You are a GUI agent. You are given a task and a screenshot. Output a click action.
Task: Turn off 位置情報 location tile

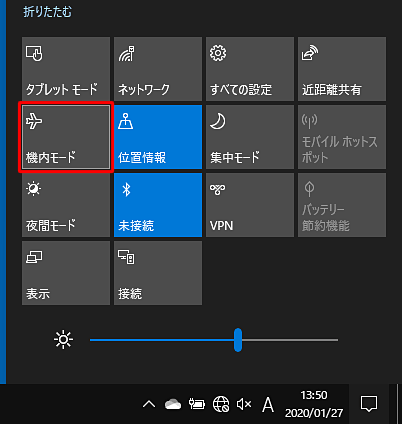[158, 137]
